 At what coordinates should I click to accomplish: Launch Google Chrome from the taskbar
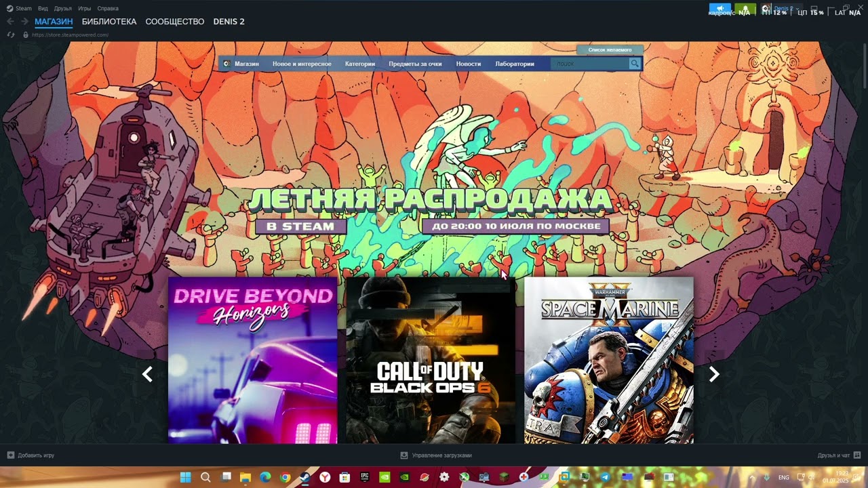click(x=285, y=477)
